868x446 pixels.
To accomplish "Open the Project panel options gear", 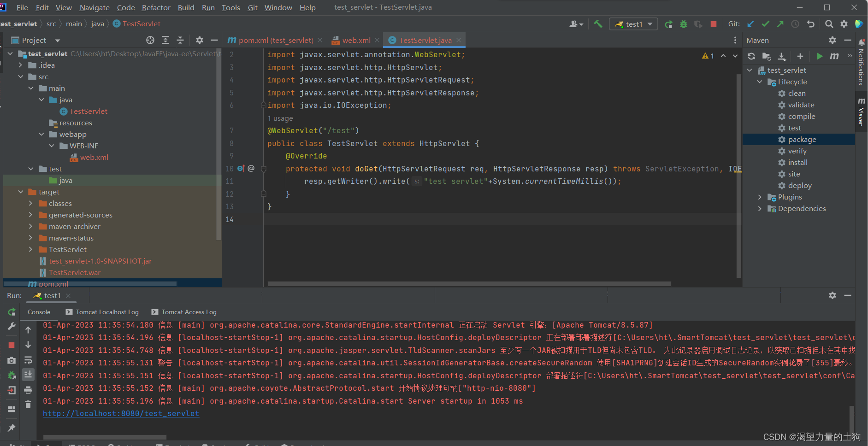I will pyautogui.click(x=200, y=40).
